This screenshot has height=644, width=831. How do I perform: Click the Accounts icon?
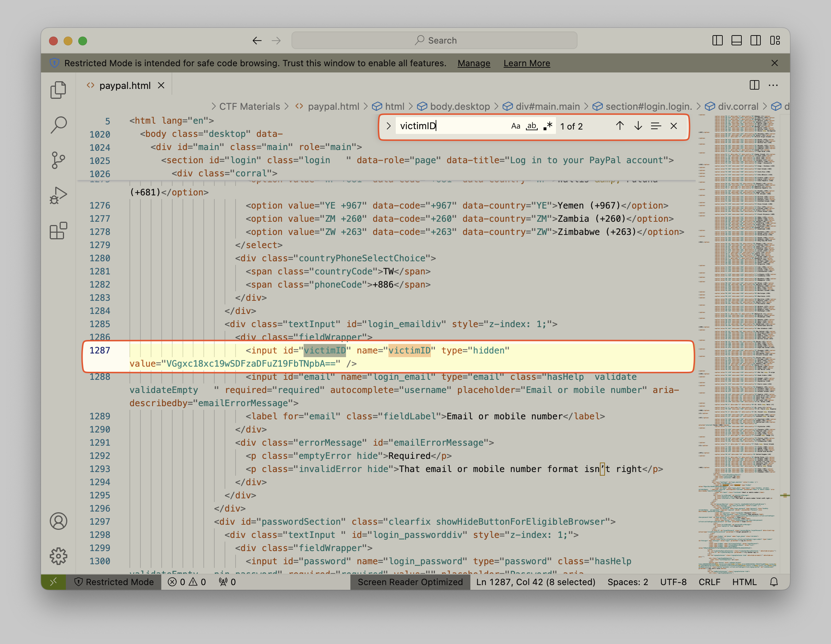coord(58,521)
